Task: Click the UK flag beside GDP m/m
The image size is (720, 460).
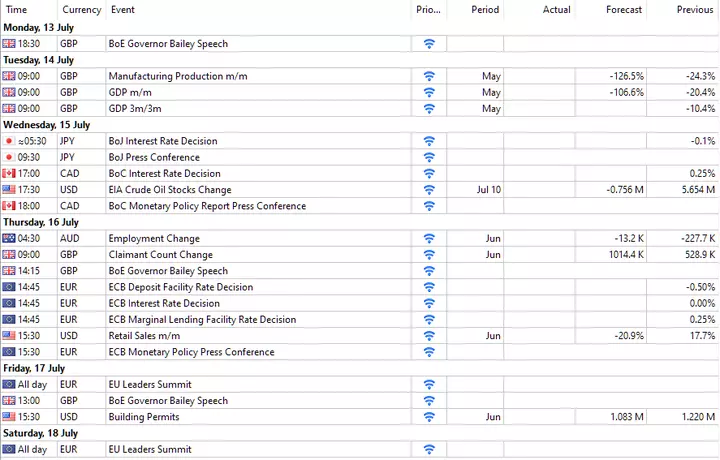Action: [x=9, y=92]
